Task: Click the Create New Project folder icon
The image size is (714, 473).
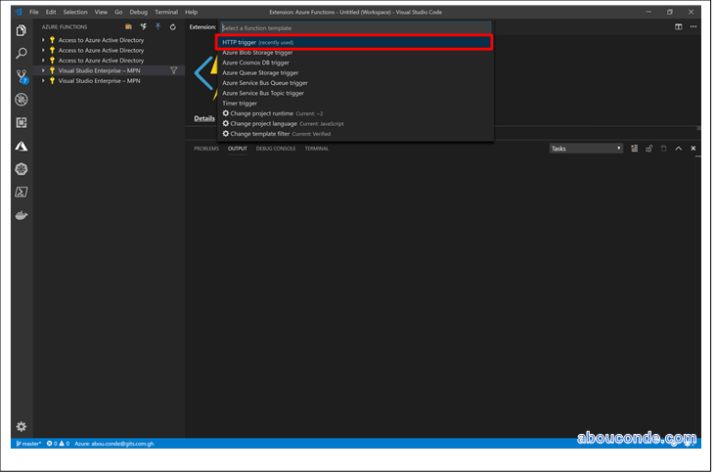Action: point(128,27)
